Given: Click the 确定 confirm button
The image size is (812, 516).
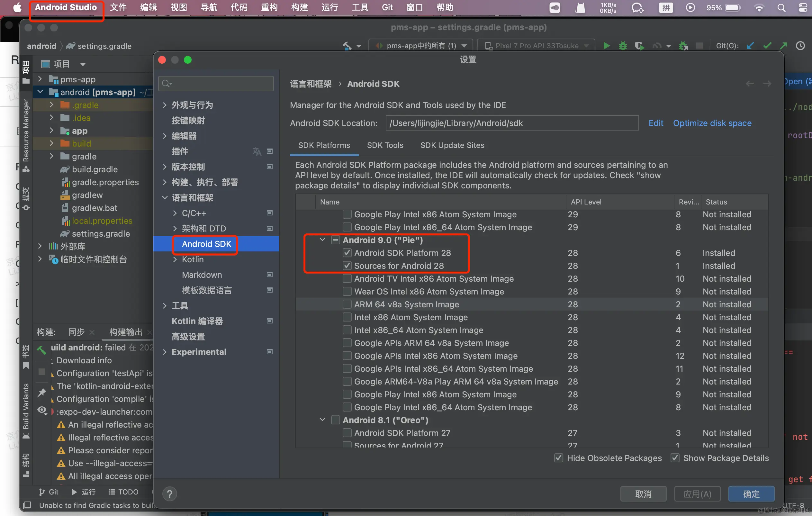Looking at the screenshot, I should coord(751,494).
